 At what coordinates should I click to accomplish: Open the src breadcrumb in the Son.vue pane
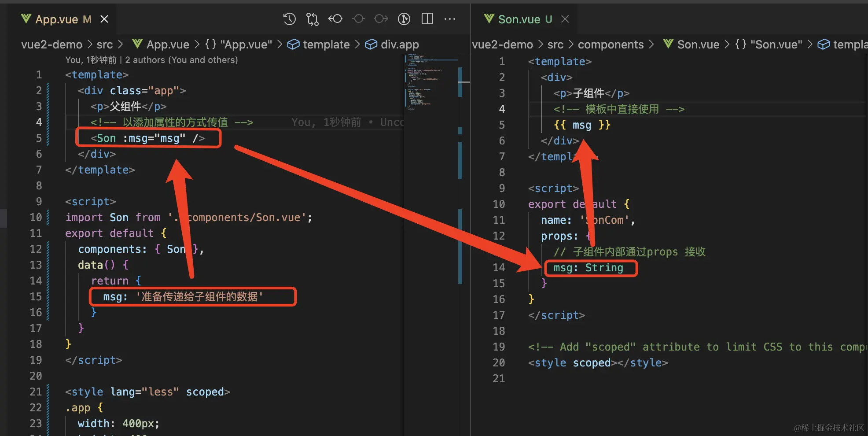click(555, 44)
